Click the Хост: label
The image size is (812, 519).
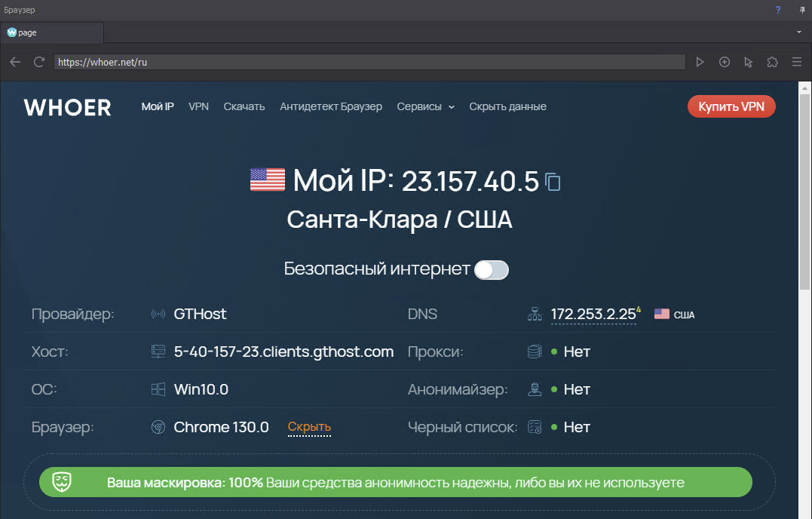[50, 352]
